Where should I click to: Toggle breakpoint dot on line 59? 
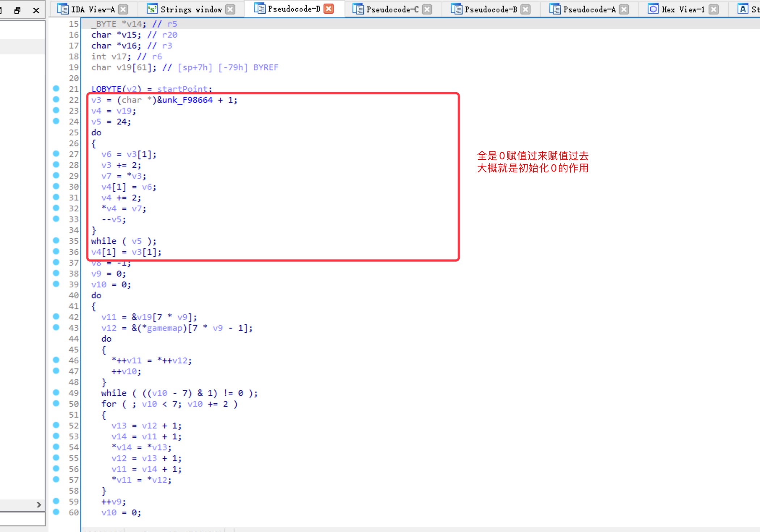(56, 501)
